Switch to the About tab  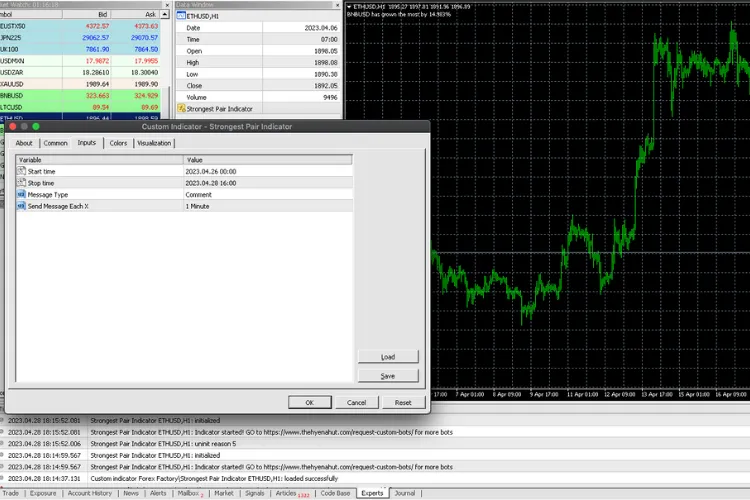(24, 143)
